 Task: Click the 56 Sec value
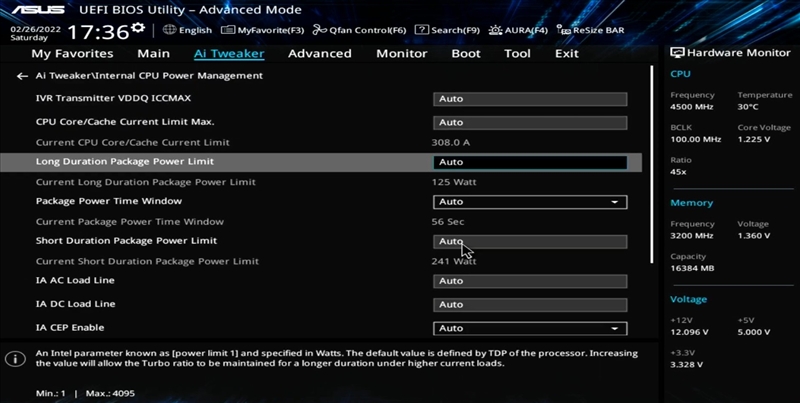[x=447, y=222]
